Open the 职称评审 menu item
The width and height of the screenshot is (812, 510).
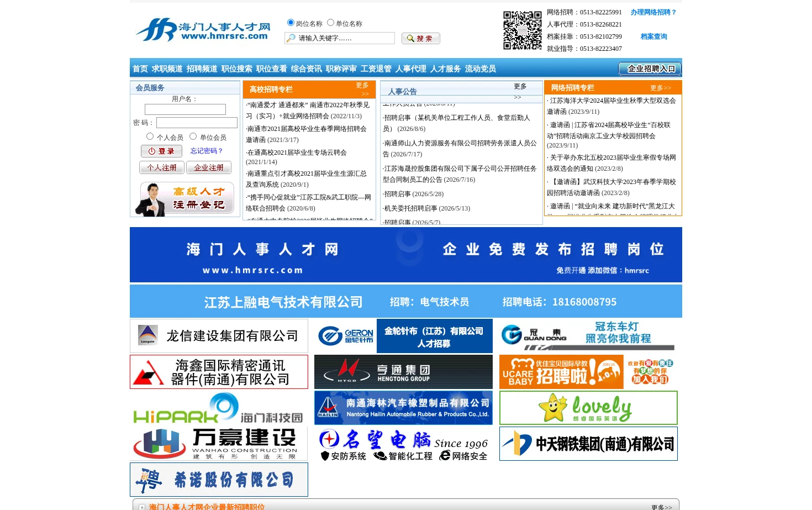coord(341,69)
